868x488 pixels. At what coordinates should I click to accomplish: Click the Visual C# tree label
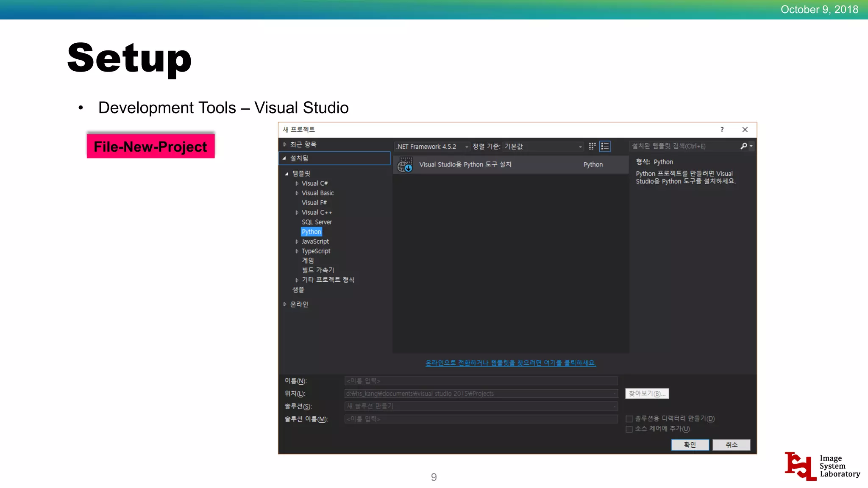coord(314,183)
